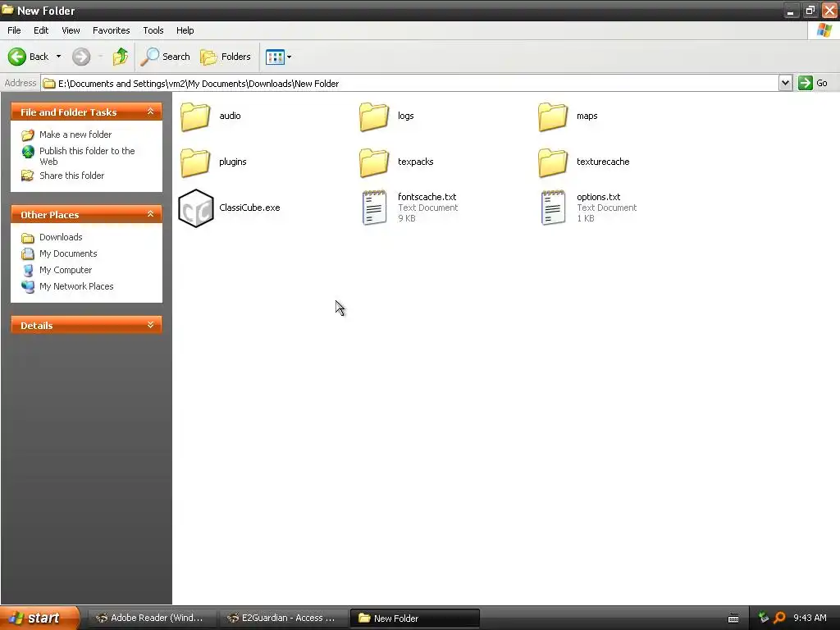Click the keyboard icon in taskbar
840x630 pixels.
733,619
